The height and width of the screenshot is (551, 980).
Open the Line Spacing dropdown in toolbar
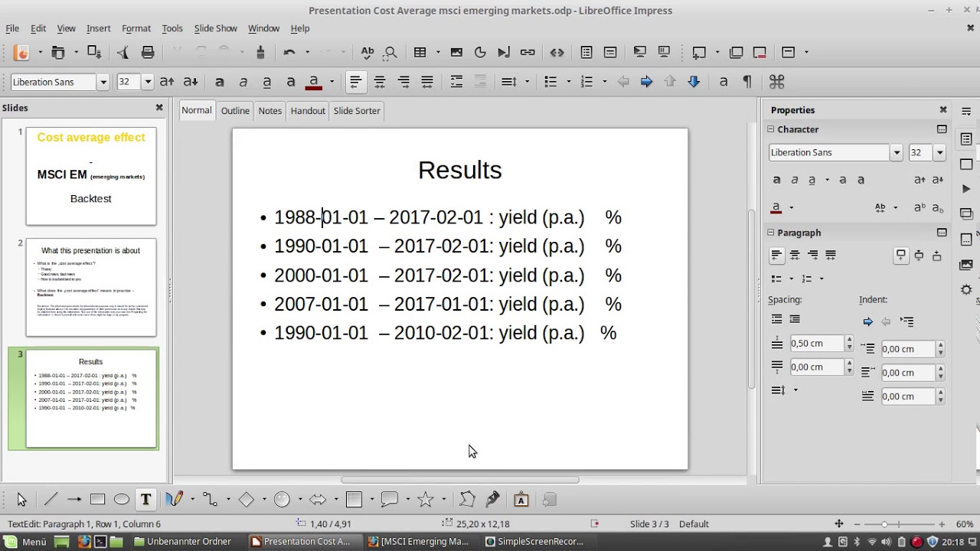click(x=527, y=82)
